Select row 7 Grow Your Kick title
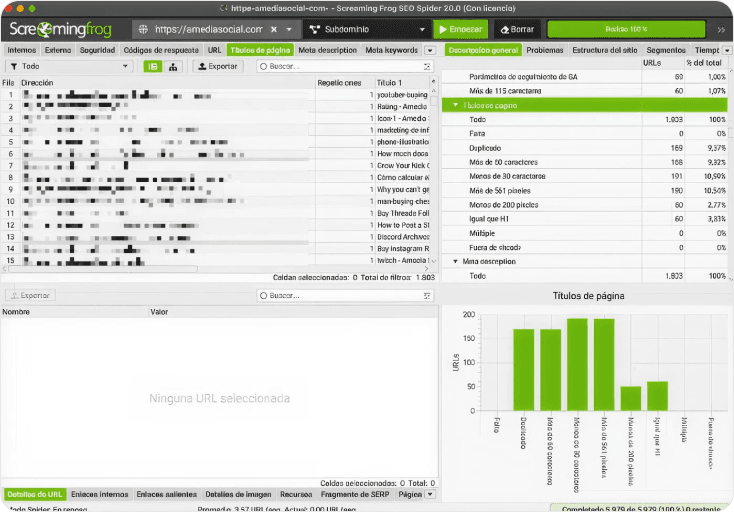Screen dimensions: 734x512 click(403, 166)
